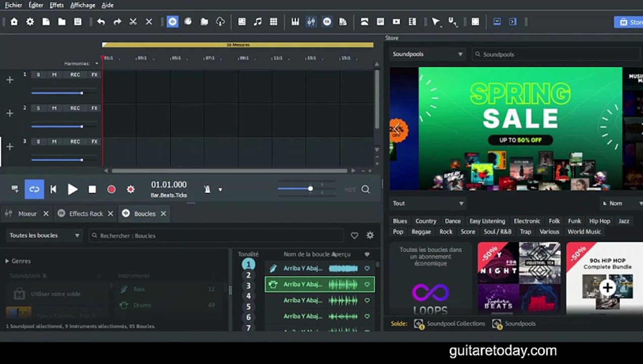
Task: Solo track 3
Action: point(38,142)
